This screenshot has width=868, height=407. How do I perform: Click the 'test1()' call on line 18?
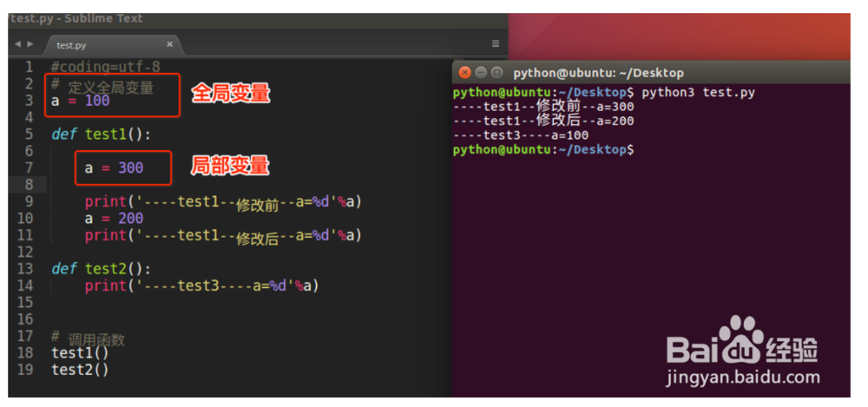pyautogui.click(x=80, y=353)
